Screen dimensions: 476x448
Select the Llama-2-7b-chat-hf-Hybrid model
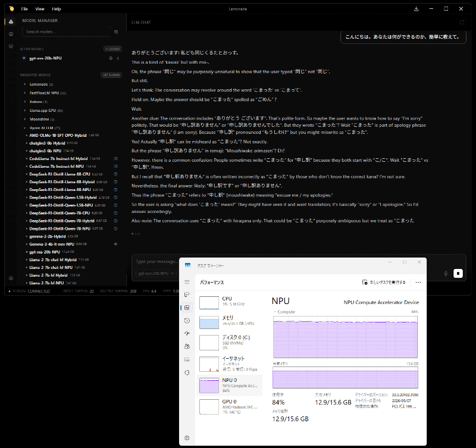point(53,260)
